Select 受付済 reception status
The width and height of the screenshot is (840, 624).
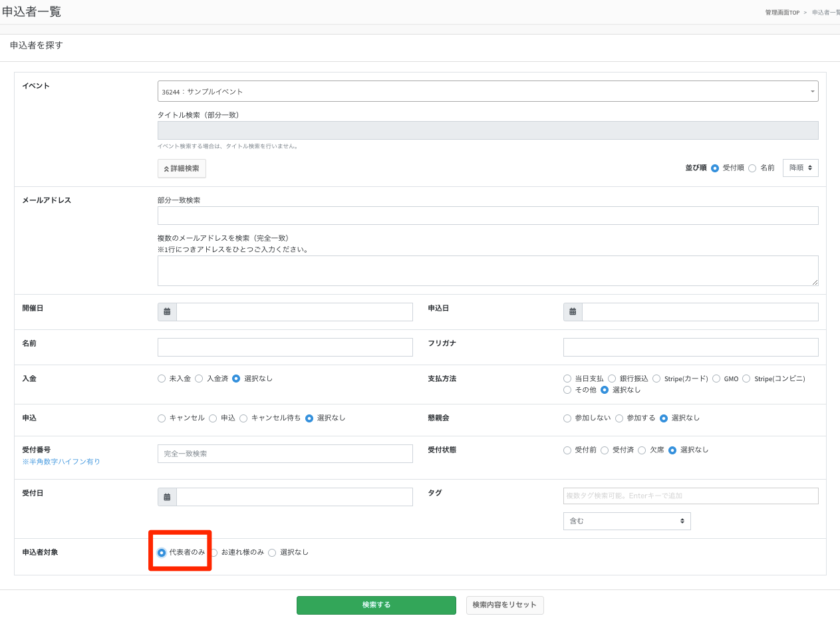coord(605,450)
